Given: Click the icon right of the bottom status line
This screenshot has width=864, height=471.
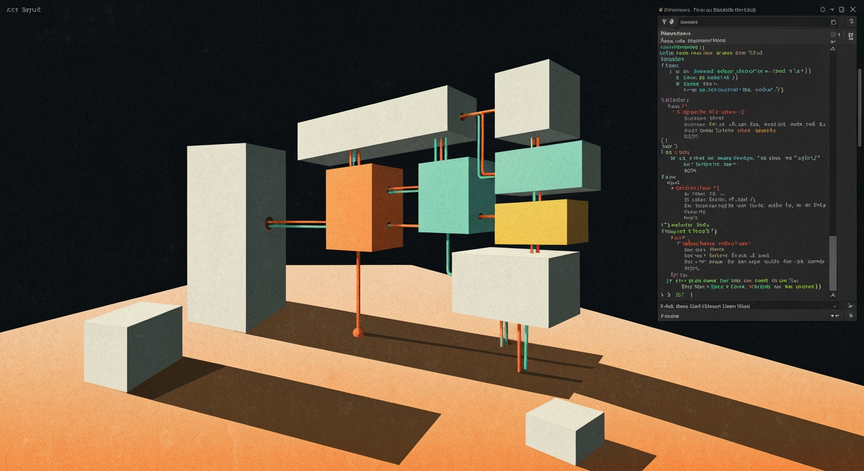Looking at the screenshot, I should click(850, 306).
